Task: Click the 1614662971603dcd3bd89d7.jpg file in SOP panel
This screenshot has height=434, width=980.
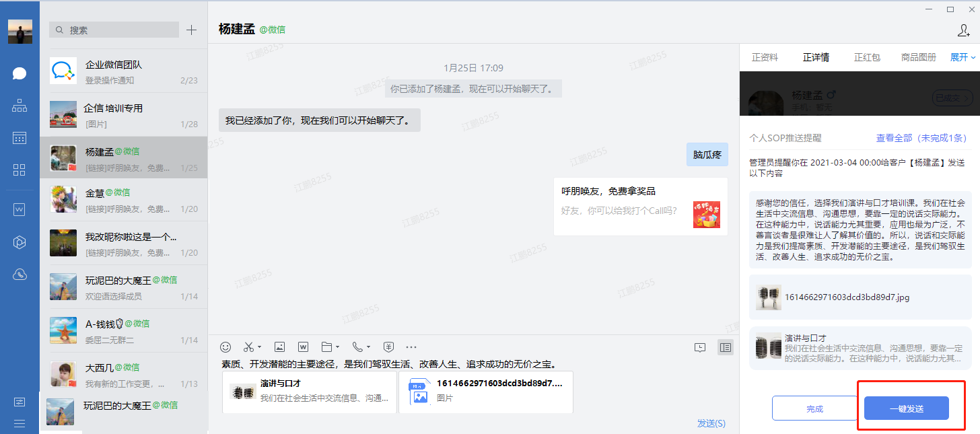Action: pos(861,297)
